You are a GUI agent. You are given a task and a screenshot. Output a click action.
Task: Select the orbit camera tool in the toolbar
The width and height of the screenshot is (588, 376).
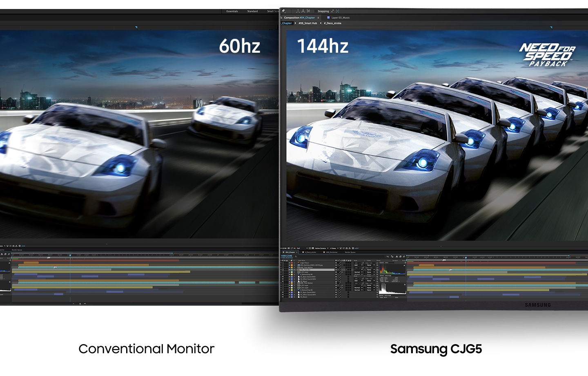(297, 11)
